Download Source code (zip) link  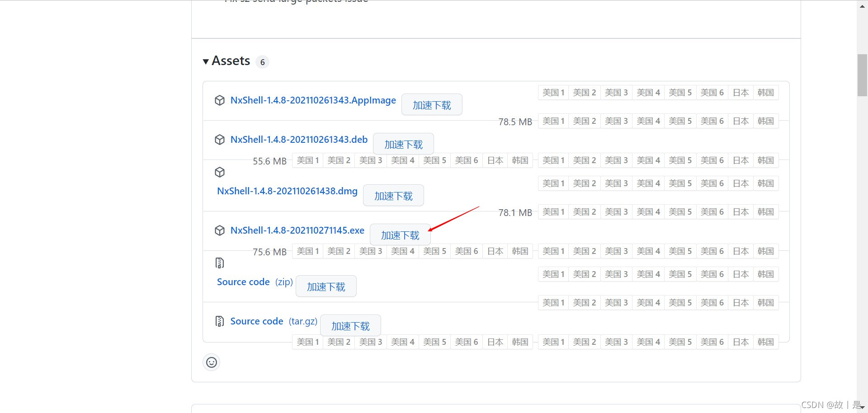pos(255,282)
